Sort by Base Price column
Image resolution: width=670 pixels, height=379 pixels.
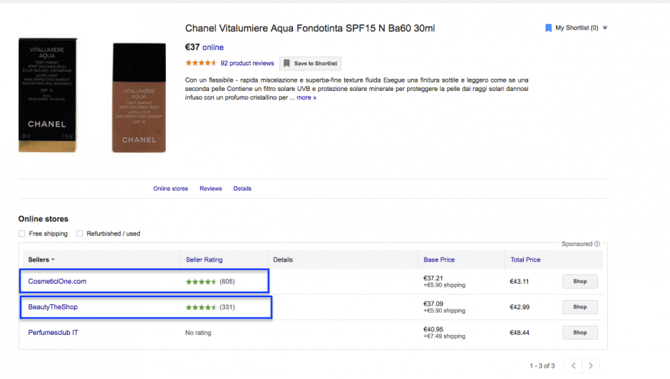point(439,260)
